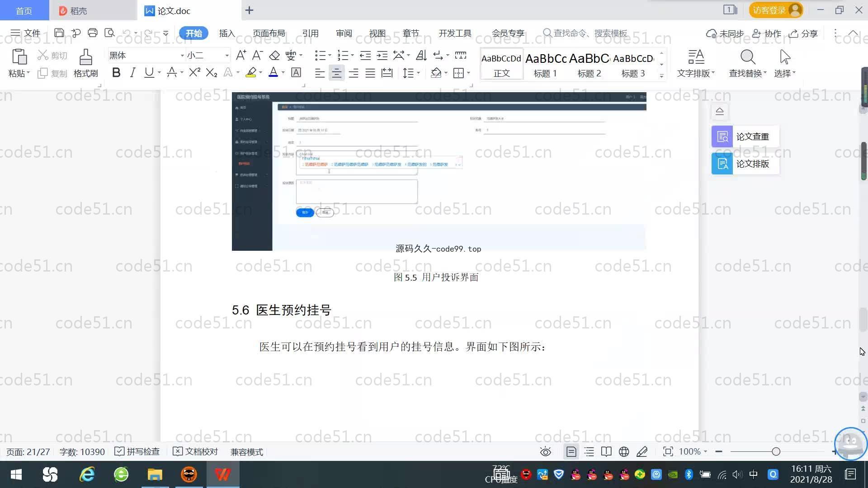The height and width of the screenshot is (488, 868).
Task: Open the font size dropdown
Action: coord(227,56)
